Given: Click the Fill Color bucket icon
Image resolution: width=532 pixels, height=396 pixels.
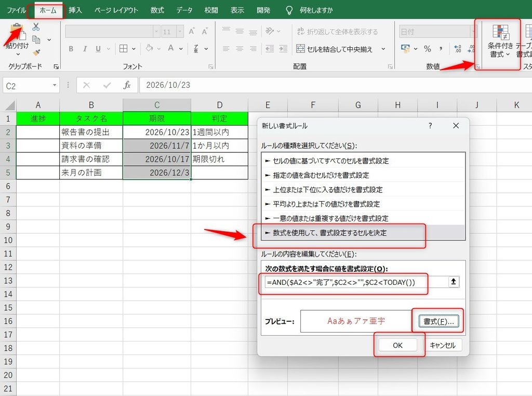Looking at the screenshot, I should [149, 48].
